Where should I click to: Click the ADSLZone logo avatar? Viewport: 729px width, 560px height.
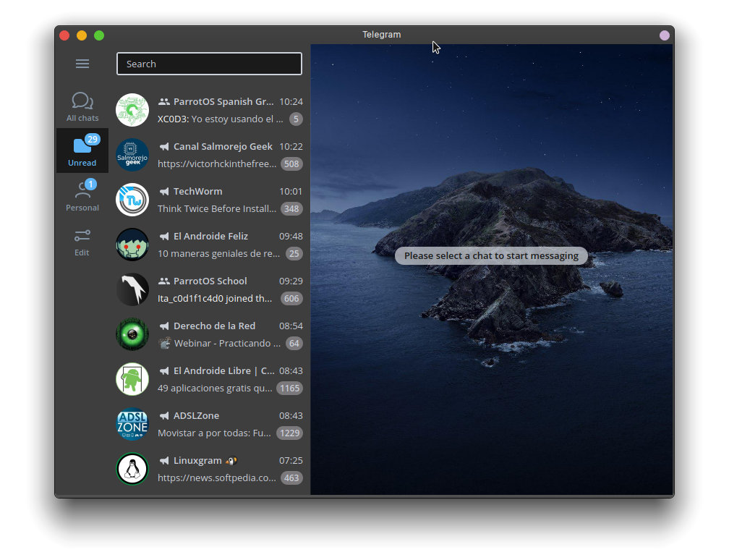pyautogui.click(x=132, y=424)
